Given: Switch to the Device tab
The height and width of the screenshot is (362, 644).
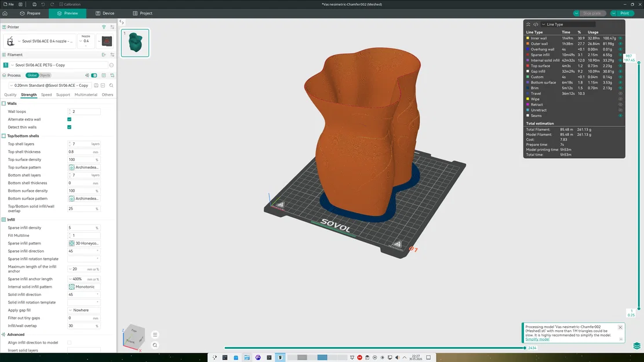Looking at the screenshot, I should tap(105, 13).
